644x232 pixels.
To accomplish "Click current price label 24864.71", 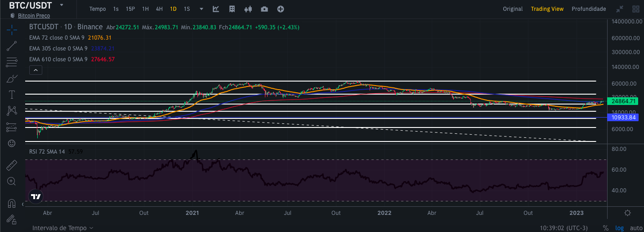I will [x=623, y=101].
